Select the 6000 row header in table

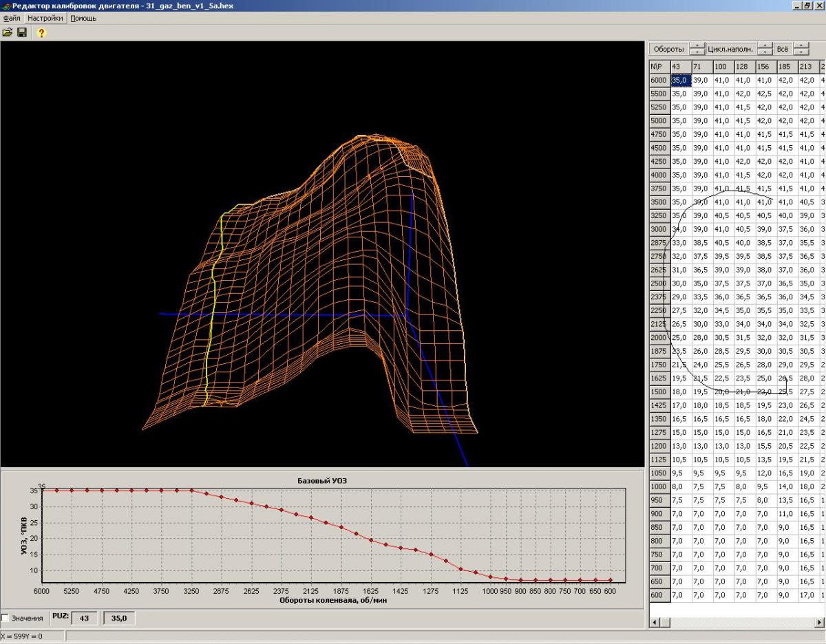tap(659, 80)
